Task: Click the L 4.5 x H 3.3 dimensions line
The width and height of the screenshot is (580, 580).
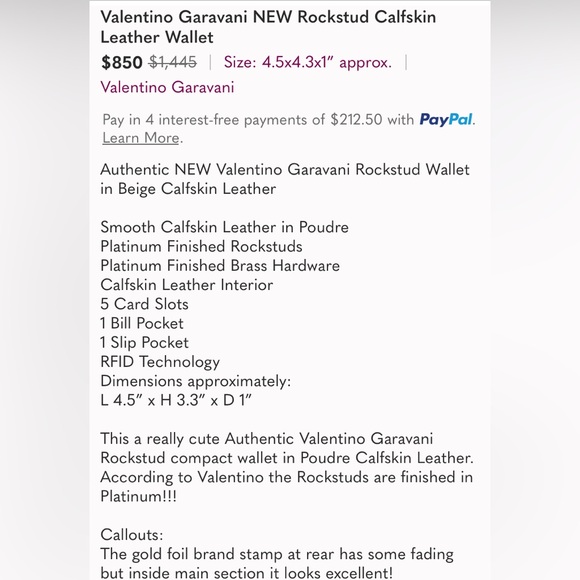Action: point(176,400)
